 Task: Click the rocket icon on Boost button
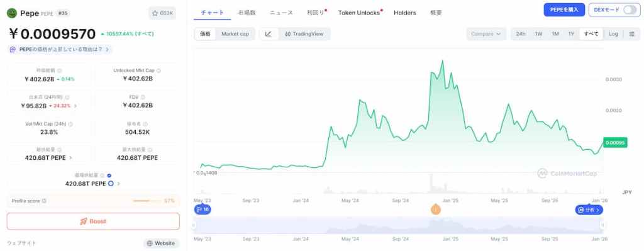tap(84, 221)
